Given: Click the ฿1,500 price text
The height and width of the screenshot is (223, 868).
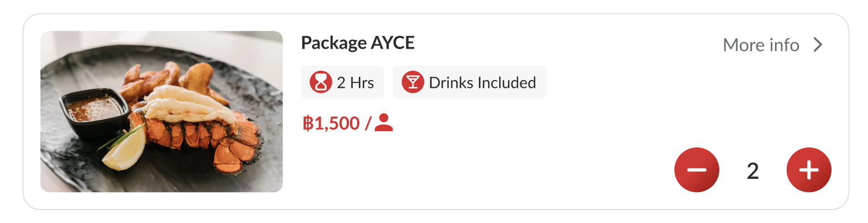Looking at the screenshot, I should 331,123.
